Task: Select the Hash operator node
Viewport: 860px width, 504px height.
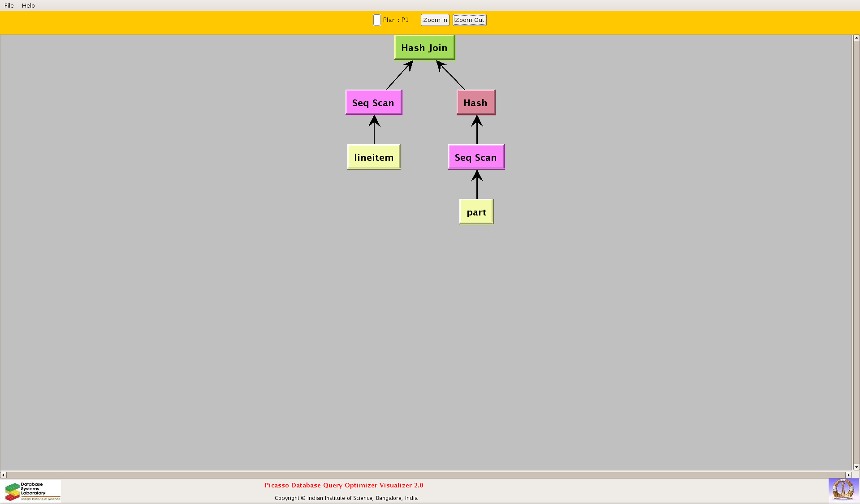Action: coord(475,103)
